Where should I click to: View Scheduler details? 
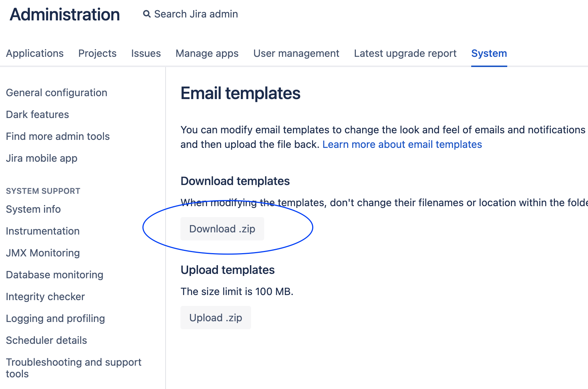(47, 340)
